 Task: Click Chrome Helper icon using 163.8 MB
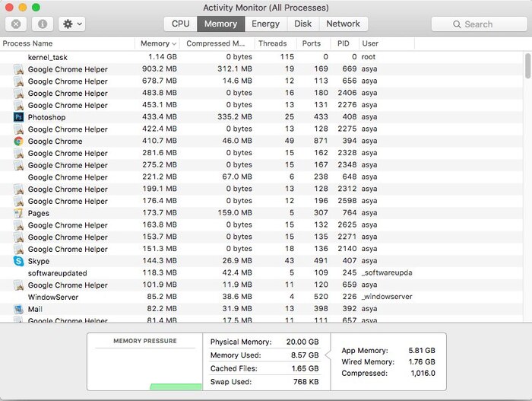[x=19, y=225]
